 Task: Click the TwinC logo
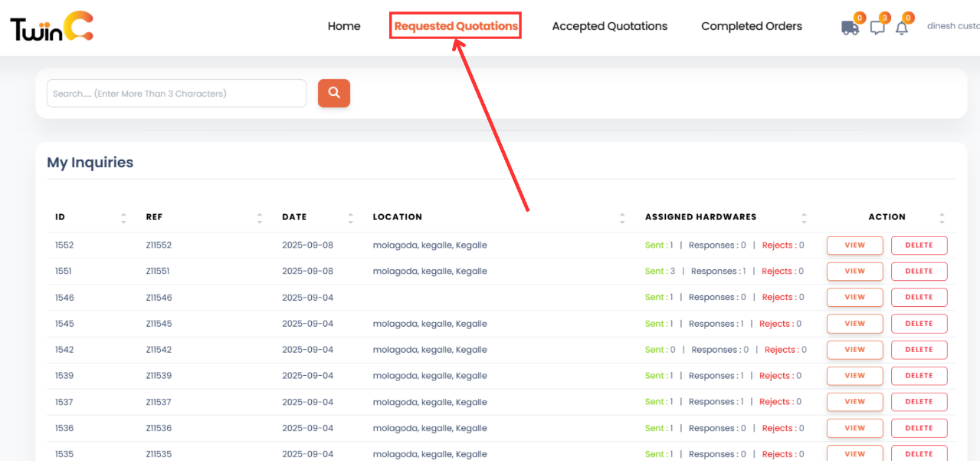point(51,25)
